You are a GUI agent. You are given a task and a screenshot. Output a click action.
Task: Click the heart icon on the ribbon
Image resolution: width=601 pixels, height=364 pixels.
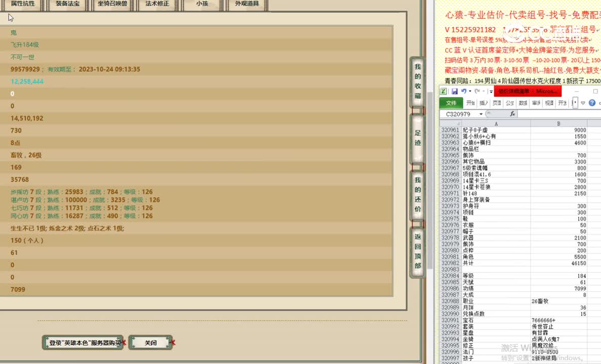[582, 102]
